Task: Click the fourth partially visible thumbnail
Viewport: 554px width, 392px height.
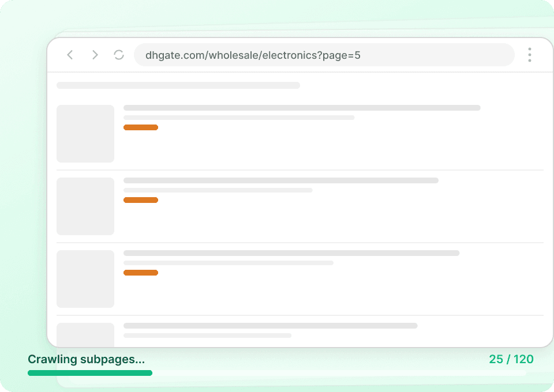Action: point(85,334)
